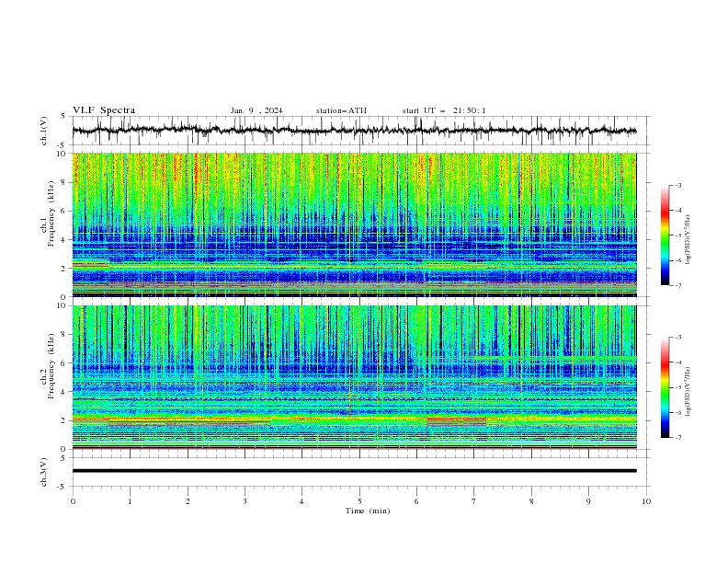Image resolution: width=728 pixels, height=563 pixels.
Task: Click the time axis tick label "3"
Action: [245, 501]
